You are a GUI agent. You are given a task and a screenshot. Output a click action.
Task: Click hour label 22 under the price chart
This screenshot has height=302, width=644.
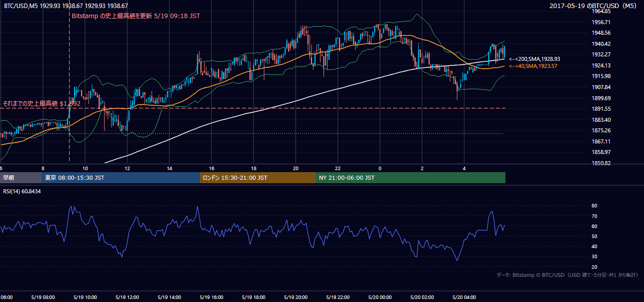point(338,169)
